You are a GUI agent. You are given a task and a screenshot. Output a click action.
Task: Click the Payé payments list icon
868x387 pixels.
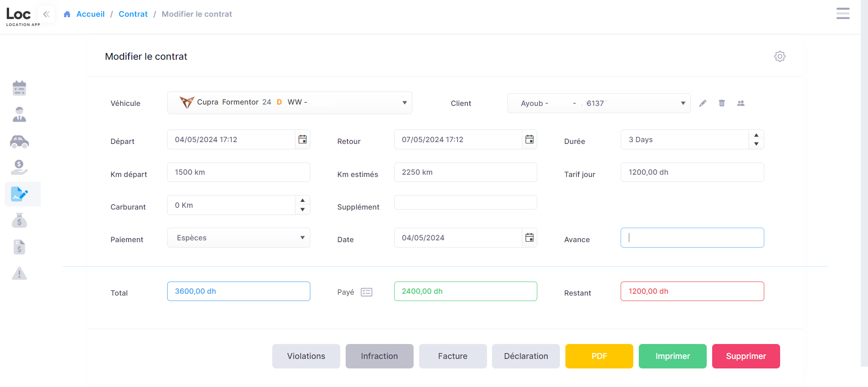tap(366, 292)
